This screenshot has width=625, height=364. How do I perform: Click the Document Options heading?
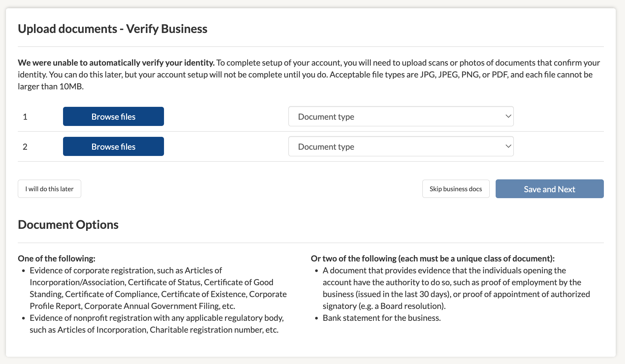click(68, 225)
